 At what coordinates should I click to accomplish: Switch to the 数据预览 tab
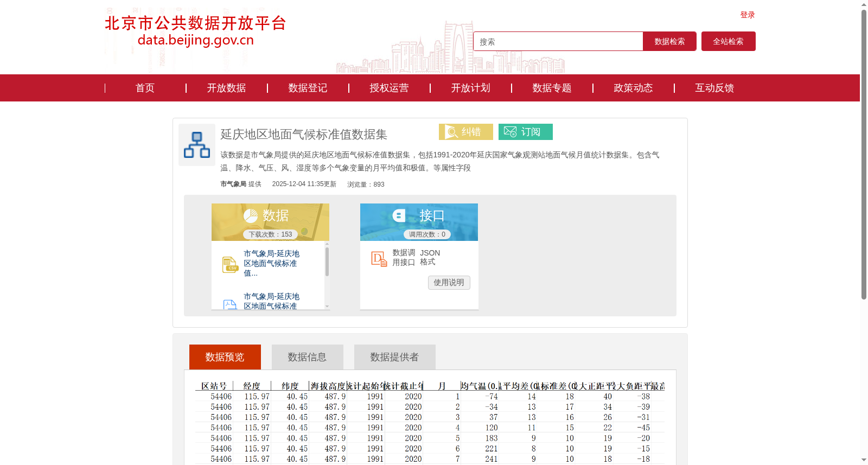pos(225,357)
